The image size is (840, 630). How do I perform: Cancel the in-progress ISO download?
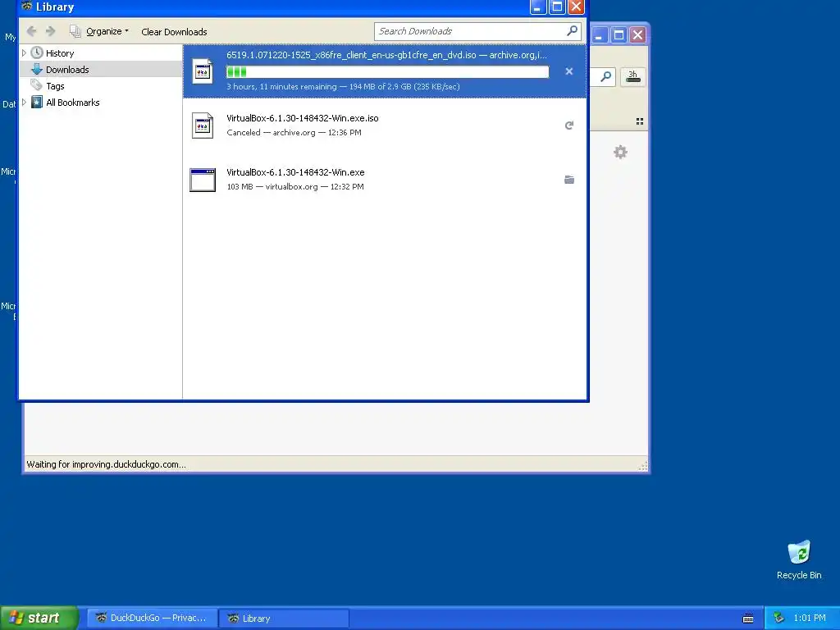(569, 71)
